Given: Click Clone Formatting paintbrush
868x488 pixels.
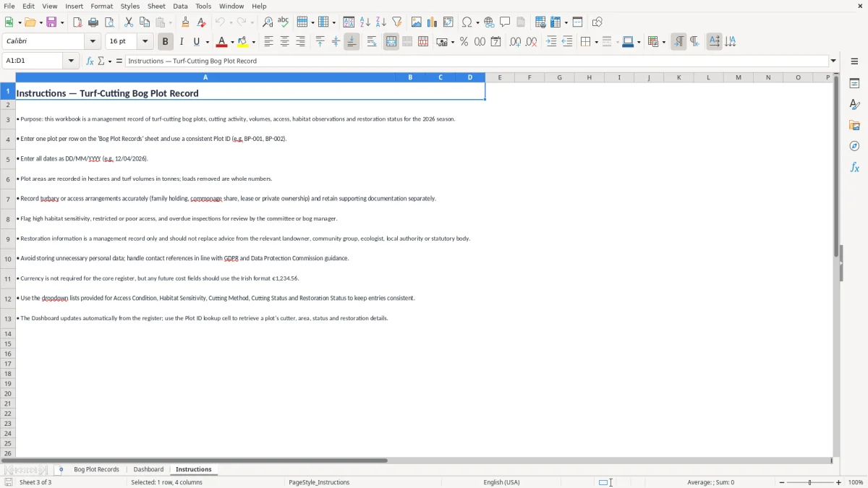Looking at the screenshot, I should 185,22.
